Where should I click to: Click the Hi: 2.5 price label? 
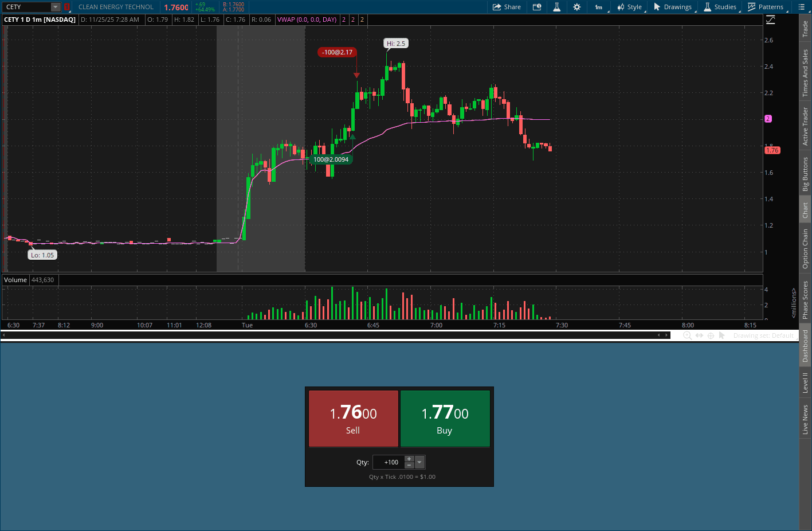[x=395, y=44]
